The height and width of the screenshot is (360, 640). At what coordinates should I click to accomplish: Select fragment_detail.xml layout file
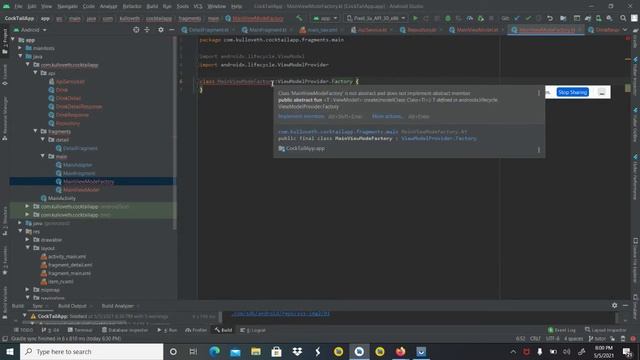point(69,265)
